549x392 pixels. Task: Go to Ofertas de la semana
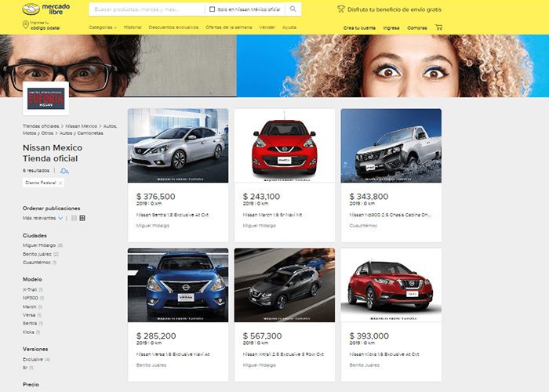tap(229, 27)
